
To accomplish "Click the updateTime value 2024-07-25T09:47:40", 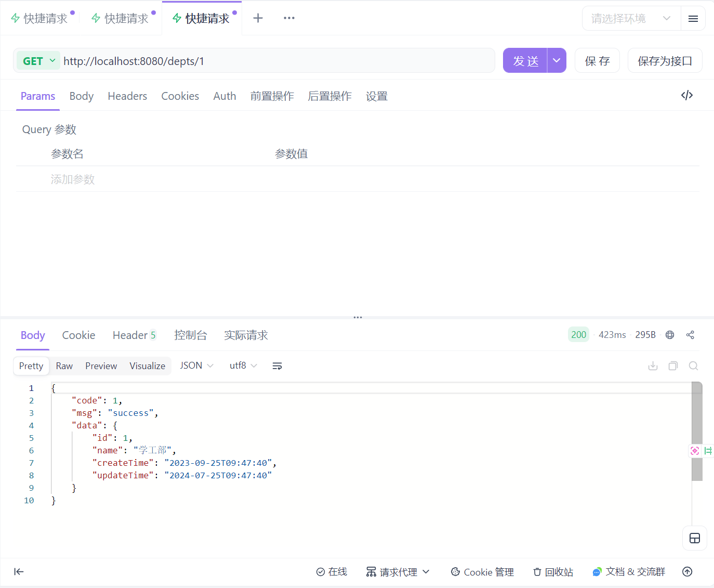I will [x=218, y=475].
